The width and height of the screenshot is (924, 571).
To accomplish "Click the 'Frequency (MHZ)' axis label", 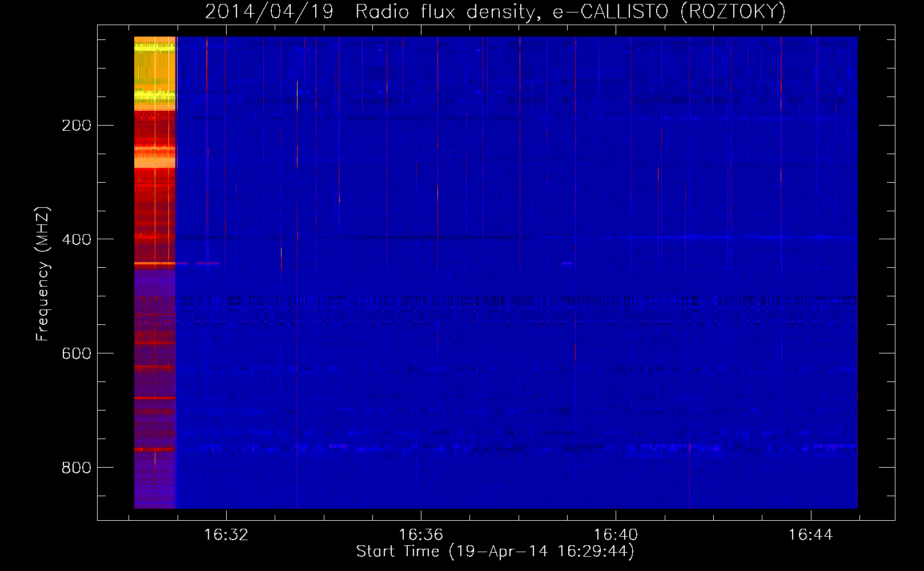I will pyautogui.click(x=43, y=274).
